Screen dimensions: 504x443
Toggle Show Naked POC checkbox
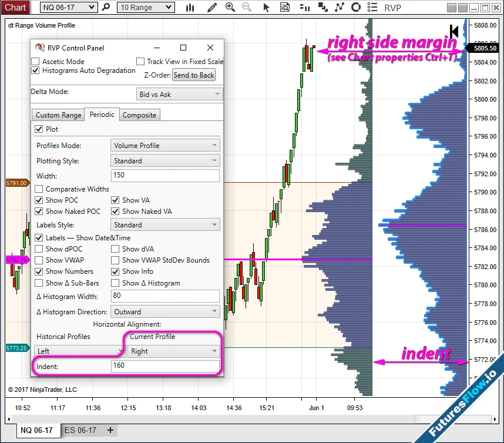39,212
